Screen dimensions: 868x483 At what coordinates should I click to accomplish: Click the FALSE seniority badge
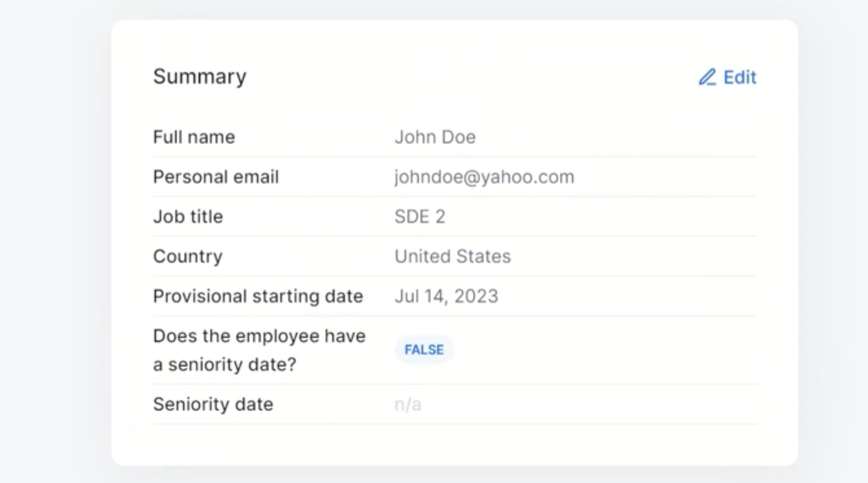click(x=424, y=350)
